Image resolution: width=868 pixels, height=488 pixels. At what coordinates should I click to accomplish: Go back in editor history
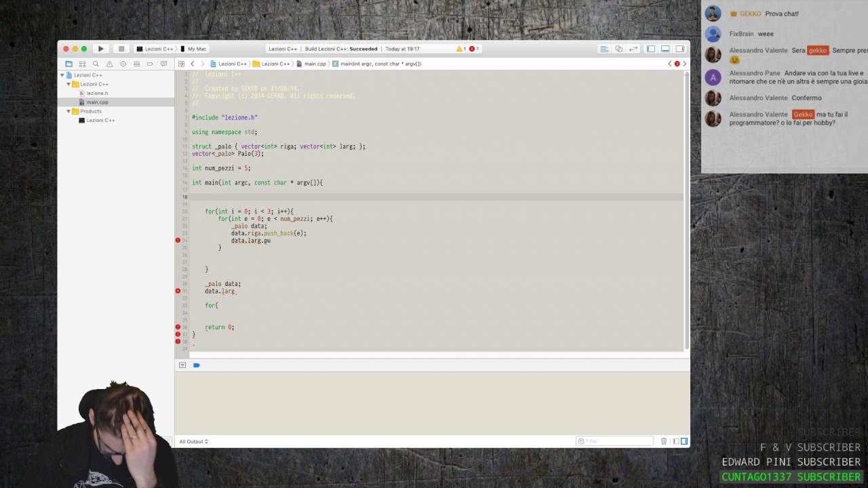tap(193, 64)
